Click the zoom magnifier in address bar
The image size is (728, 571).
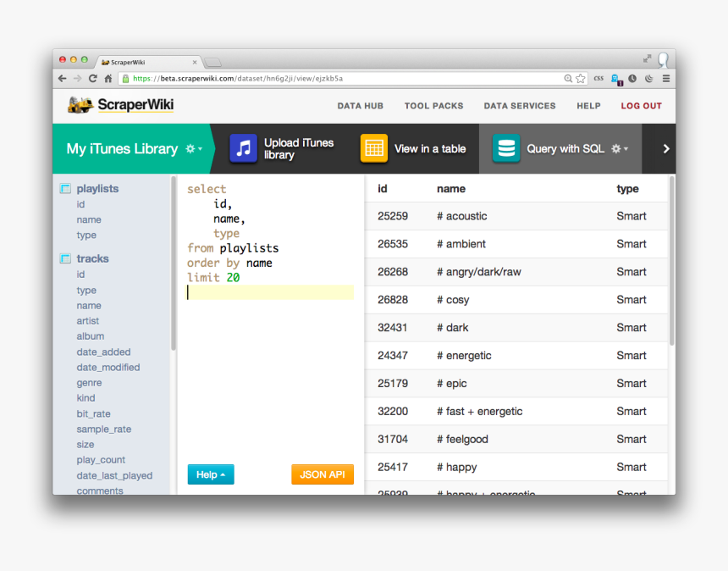[x=568, y=79]
